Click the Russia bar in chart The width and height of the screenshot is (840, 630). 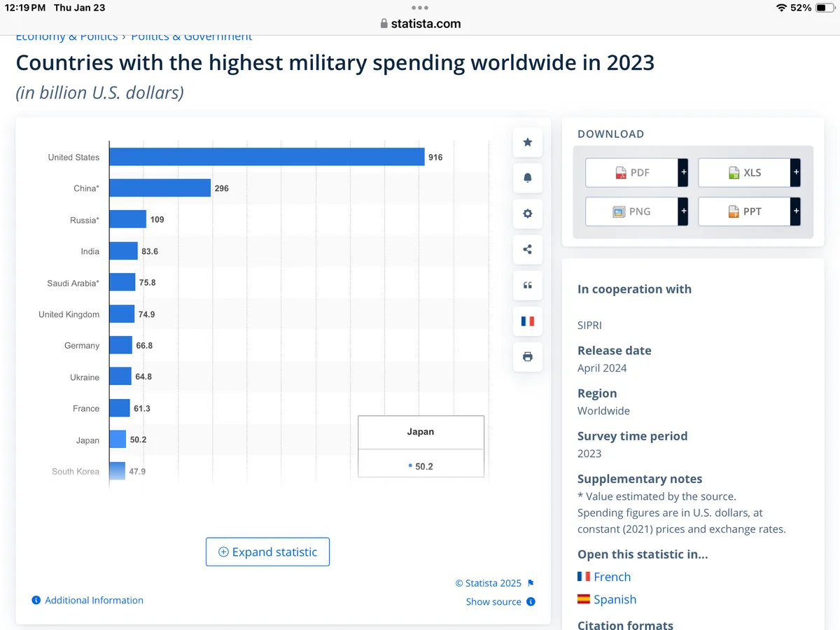(x=128, y=219)
